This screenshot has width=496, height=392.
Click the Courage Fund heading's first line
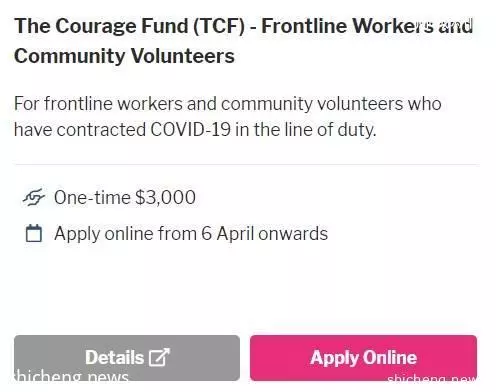point(244,26)
